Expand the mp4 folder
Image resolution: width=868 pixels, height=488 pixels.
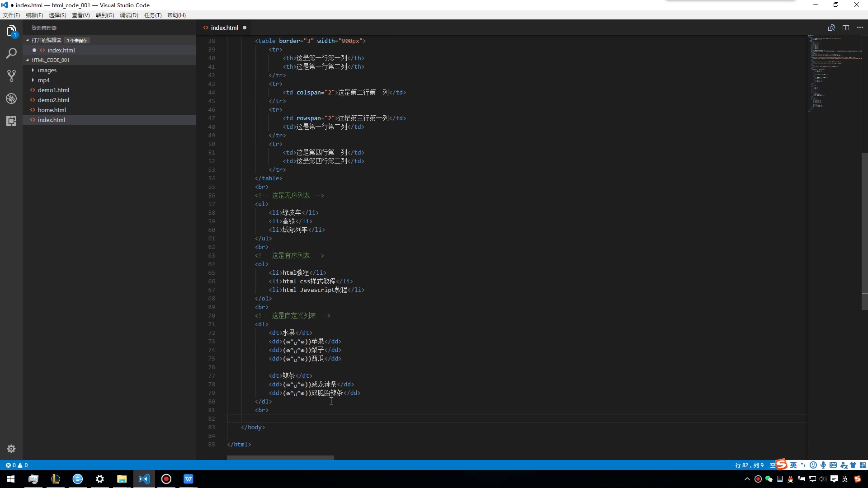click(44, 80)
